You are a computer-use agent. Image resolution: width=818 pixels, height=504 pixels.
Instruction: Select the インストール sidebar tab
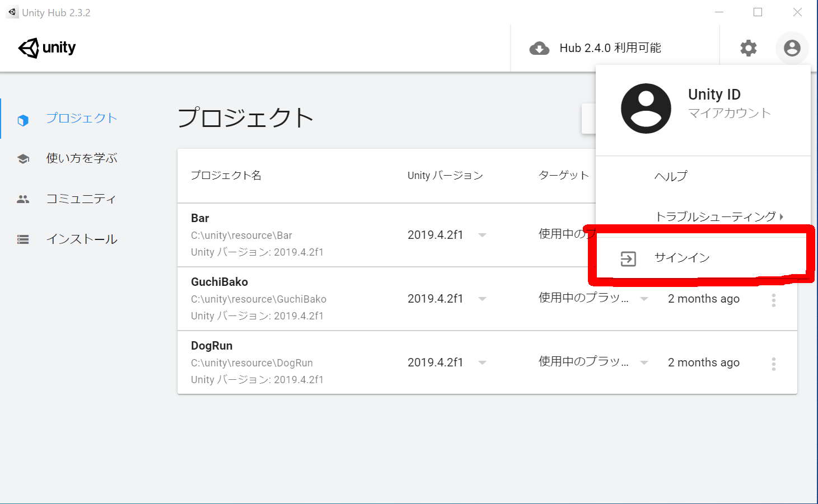pyautogui.click(x=82, y=239)
